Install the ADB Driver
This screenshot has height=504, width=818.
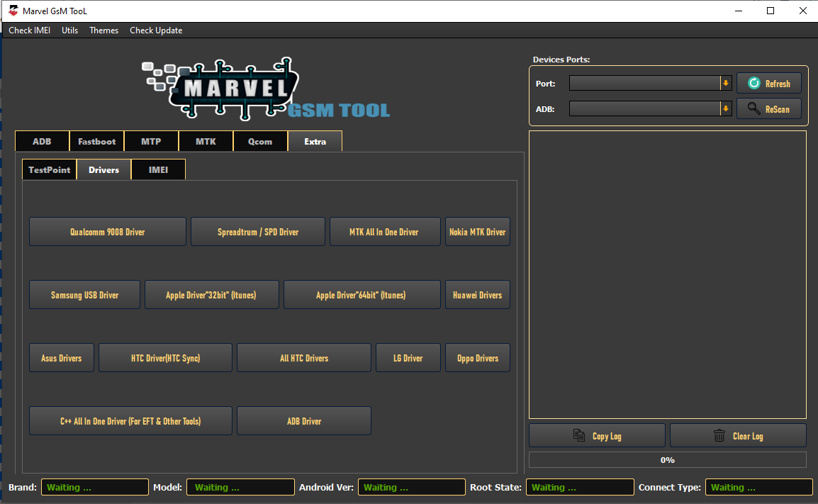303,420
